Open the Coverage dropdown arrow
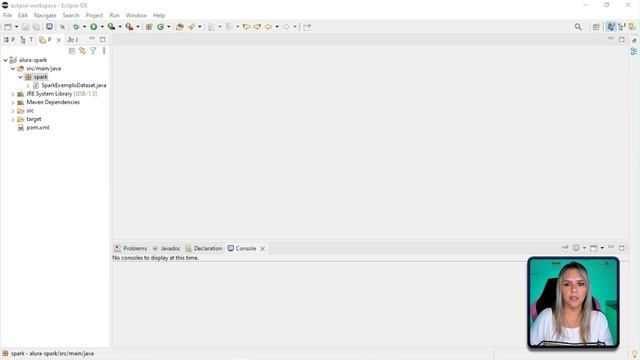This screenshot has height=360, width=640. coord(120,27)
